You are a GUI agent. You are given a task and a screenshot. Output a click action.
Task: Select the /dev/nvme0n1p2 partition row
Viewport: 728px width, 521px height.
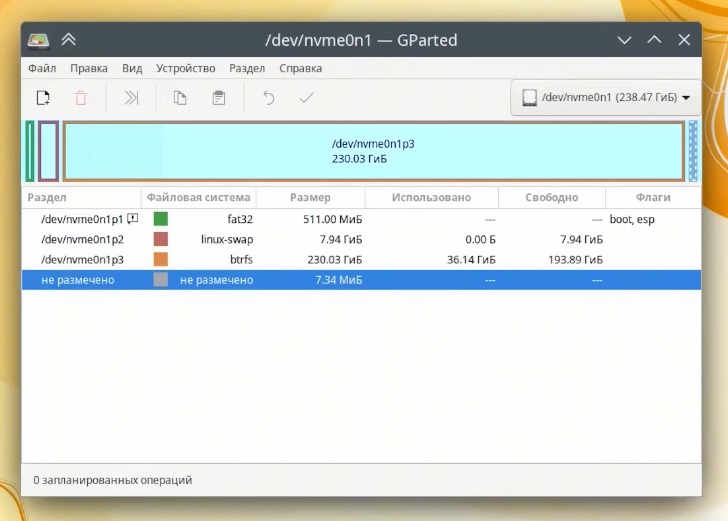tap(361, 239)
